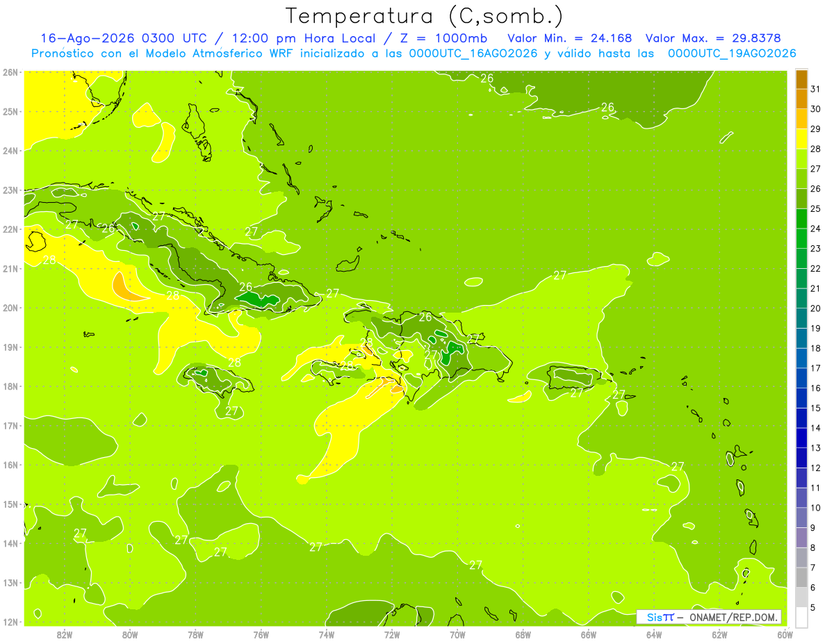
Task: Click the legend color band between 5 and 6
Action: [801, 597]
